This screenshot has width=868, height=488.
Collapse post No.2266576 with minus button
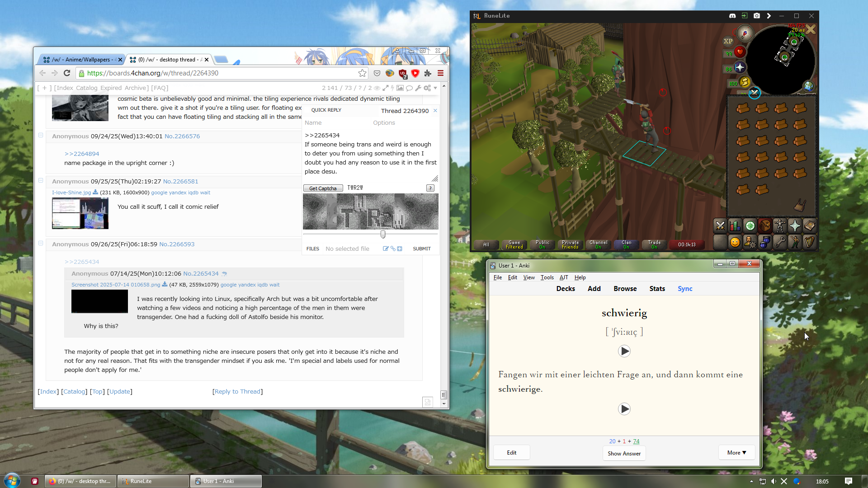41,135
